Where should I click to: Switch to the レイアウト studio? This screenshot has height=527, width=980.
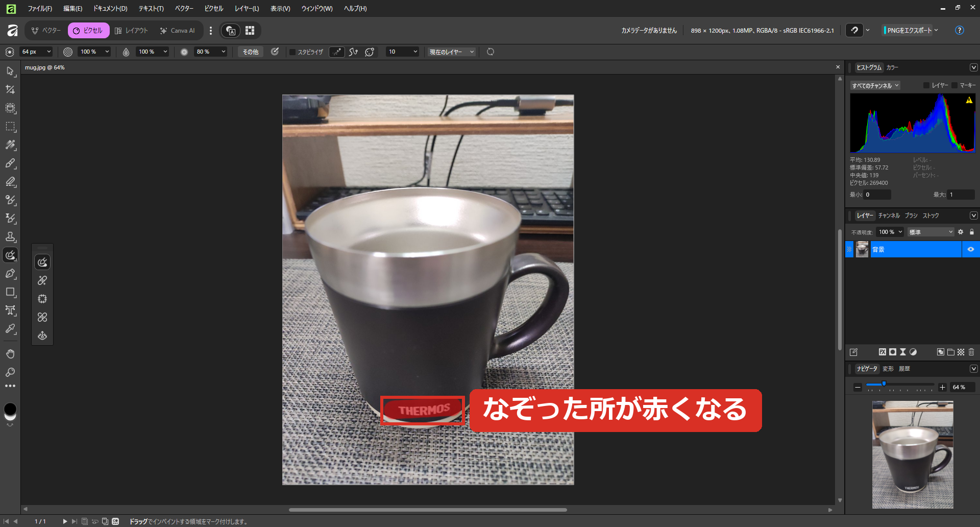tap(132, 31)
